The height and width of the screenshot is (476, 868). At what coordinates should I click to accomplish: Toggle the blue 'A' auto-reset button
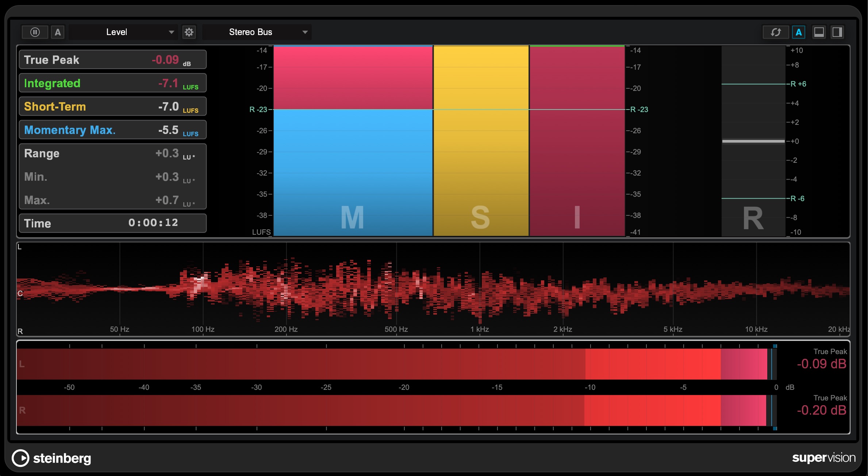(799, 32)
